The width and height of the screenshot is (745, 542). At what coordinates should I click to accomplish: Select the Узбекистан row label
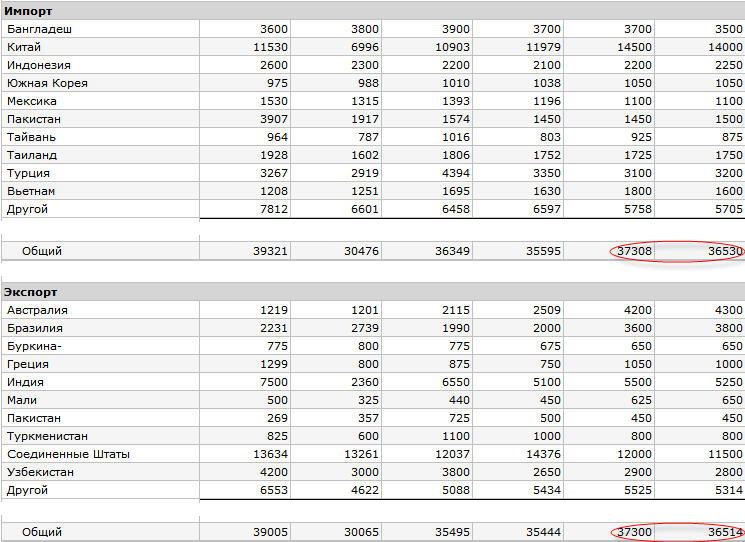[41, 472]
